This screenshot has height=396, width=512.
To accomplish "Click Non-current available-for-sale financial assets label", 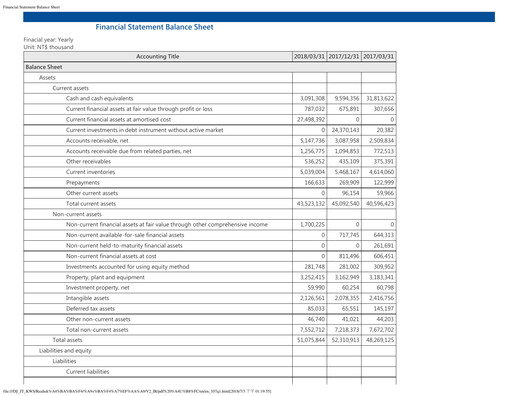I will [x=125, y=235].
